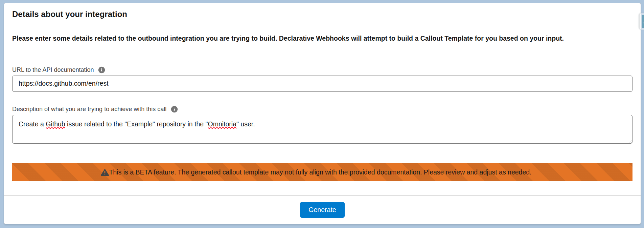
Task: Click the partially visible teal button at right edge
Action: [x=642, y=21]
